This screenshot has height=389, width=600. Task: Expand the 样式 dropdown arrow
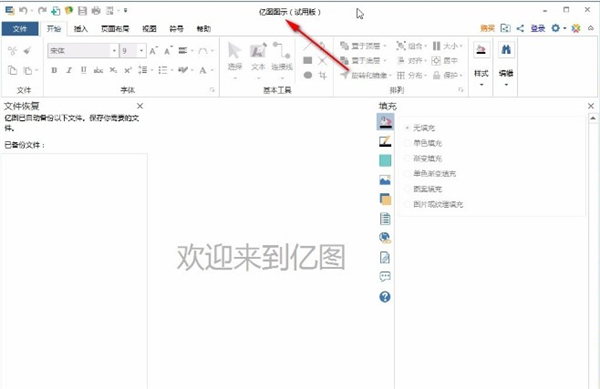[481, 85]
